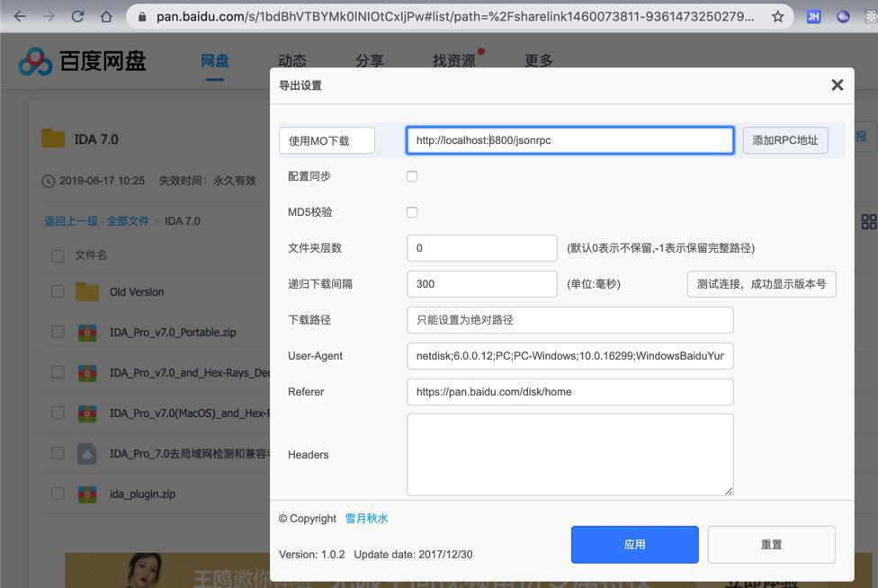This screenshot has width=878, height=588.
Task: Click the 返回上一级 link
Action: tap(71, 221)
